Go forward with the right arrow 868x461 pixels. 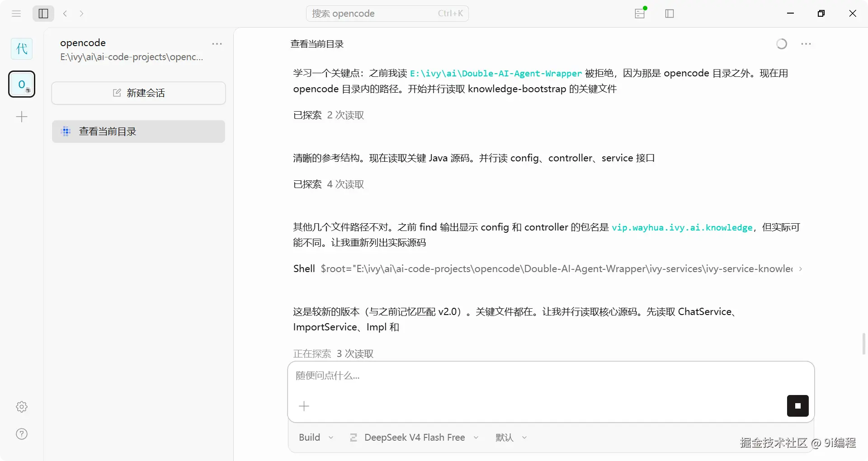[81, 14]
